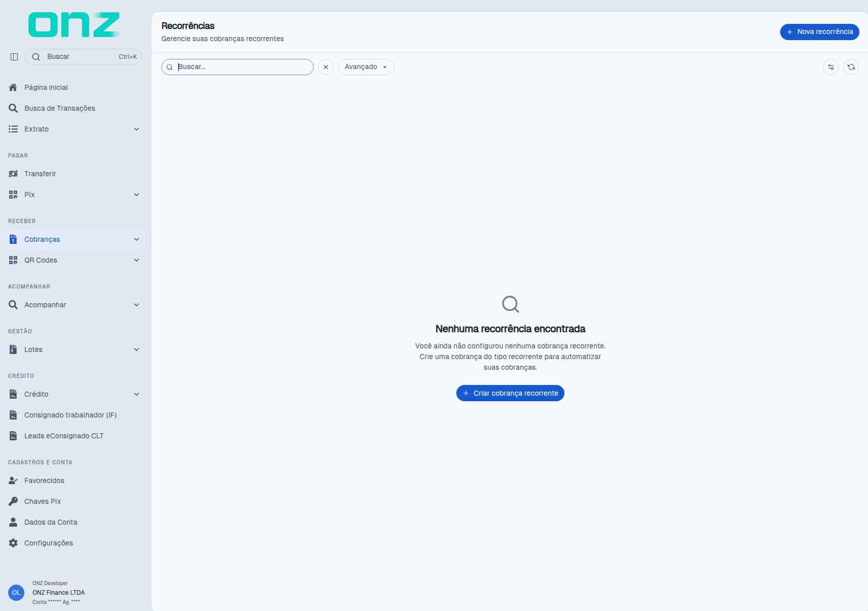Expand the Lotes chevron

(x=137, y=349)
